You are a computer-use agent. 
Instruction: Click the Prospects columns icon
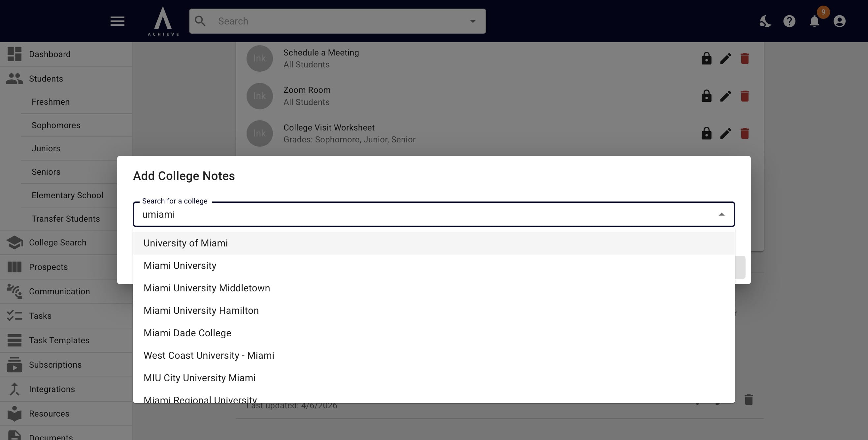pyautogui.click(x=15, y=267)
